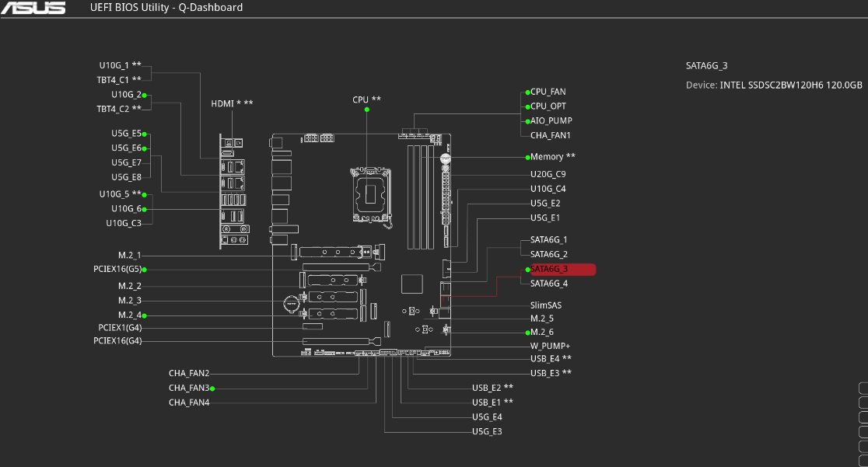
Task: Open the M.2_6 slot info
Action: (x=542, y=333)
